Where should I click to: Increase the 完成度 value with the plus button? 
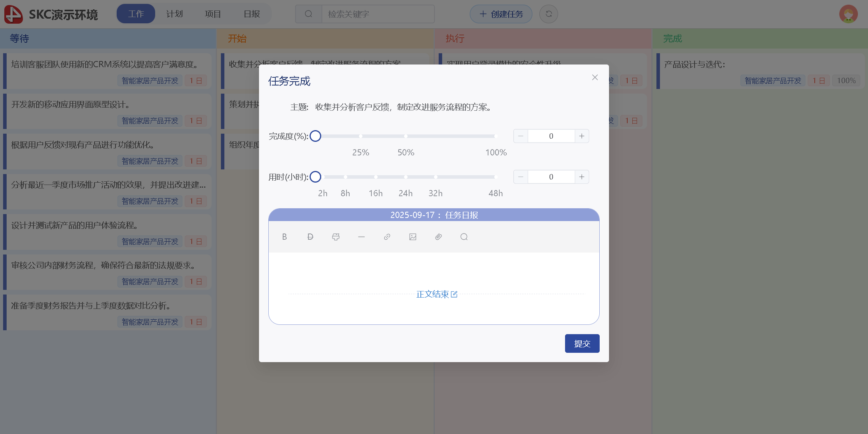(x=581, y=136)
